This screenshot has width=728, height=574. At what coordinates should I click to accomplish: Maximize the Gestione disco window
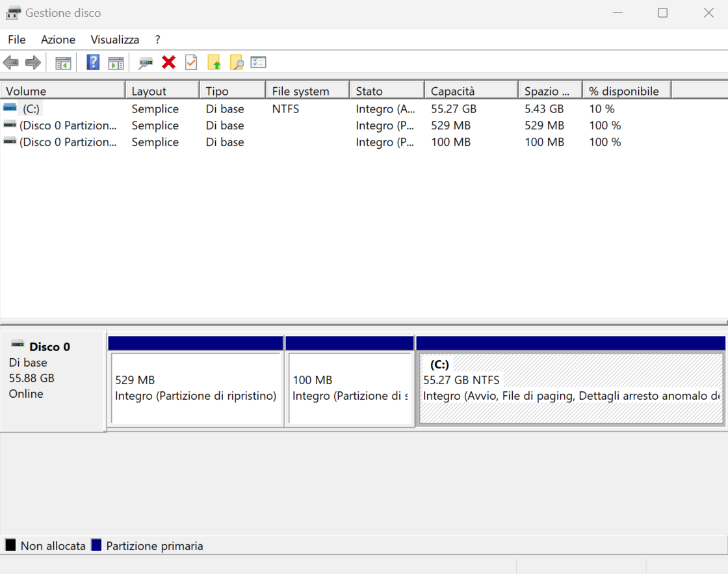662,13
